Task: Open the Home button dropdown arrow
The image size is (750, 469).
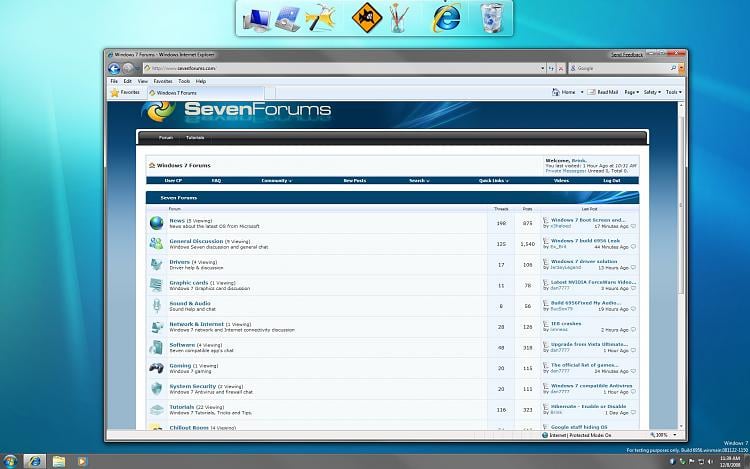Action: [x=582, y=92]
